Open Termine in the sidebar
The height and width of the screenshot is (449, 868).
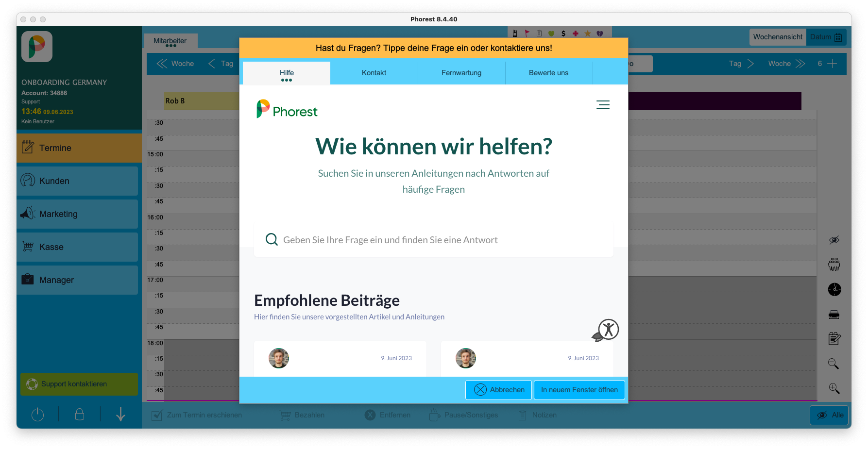coord(79,148)
